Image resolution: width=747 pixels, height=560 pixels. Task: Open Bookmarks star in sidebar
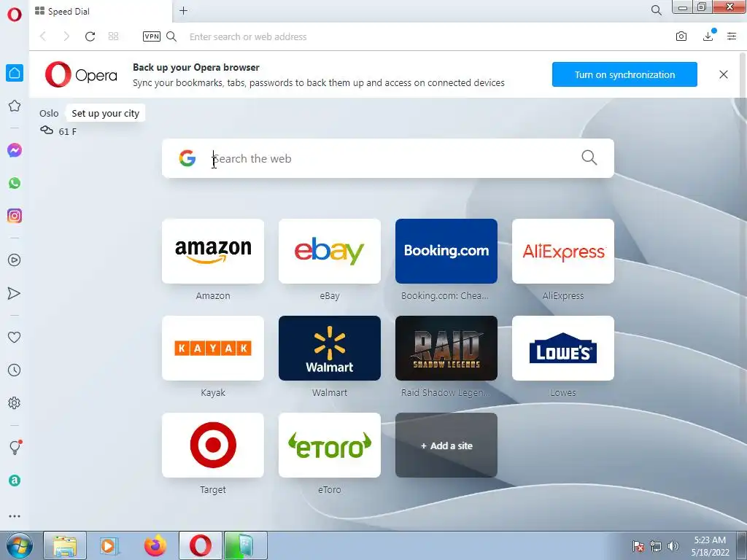click(x=15, y=106)
